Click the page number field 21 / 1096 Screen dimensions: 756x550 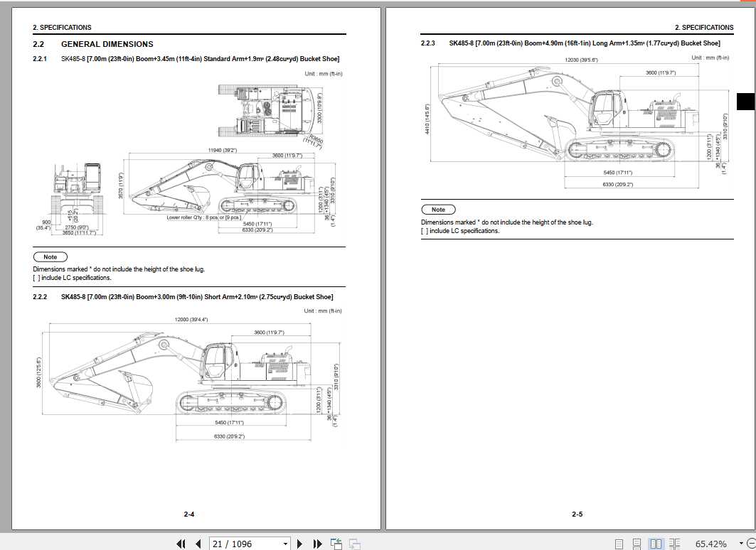245,544
